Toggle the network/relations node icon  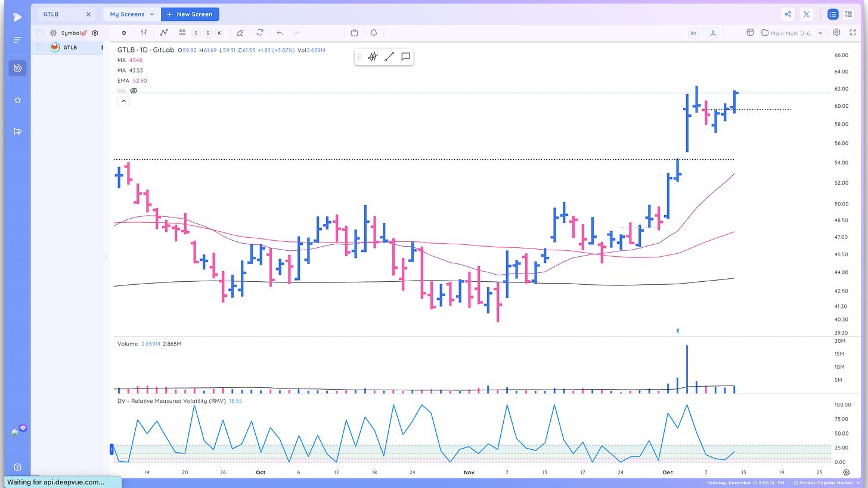click(714, 33)
